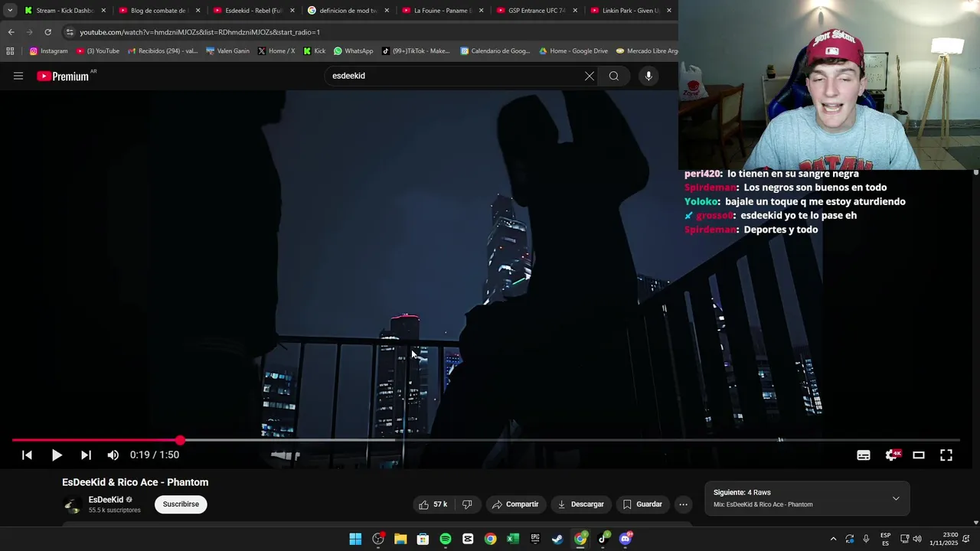This screenshot has width=980, height=551.
Task: Open player settings gear with 4K badge
Action: point(893,455)
